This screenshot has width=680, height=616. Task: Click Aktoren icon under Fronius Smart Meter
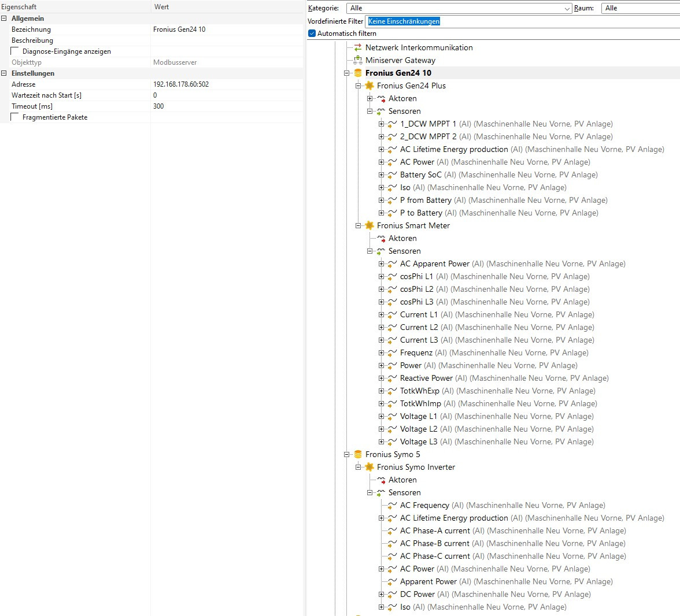(x=381, y=239)
